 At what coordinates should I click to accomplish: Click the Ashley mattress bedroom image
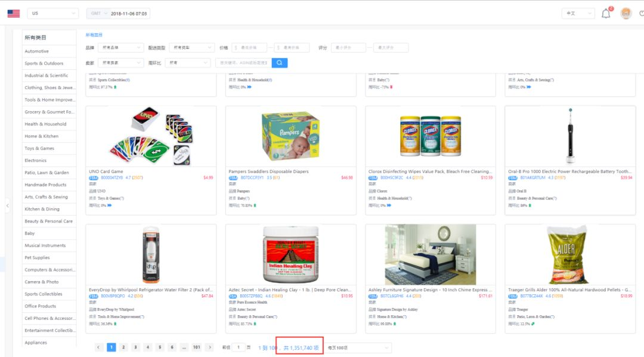(431, 254)
